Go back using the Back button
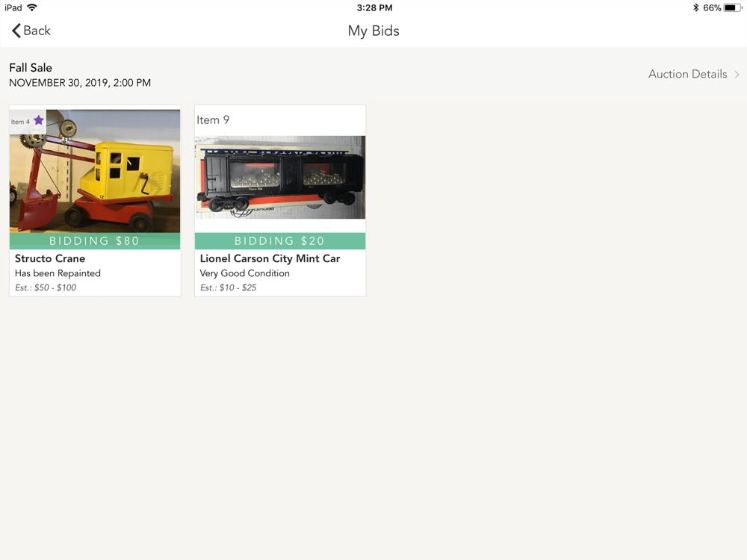Screen dimensions: 747x560 click(x=31, y=31)
